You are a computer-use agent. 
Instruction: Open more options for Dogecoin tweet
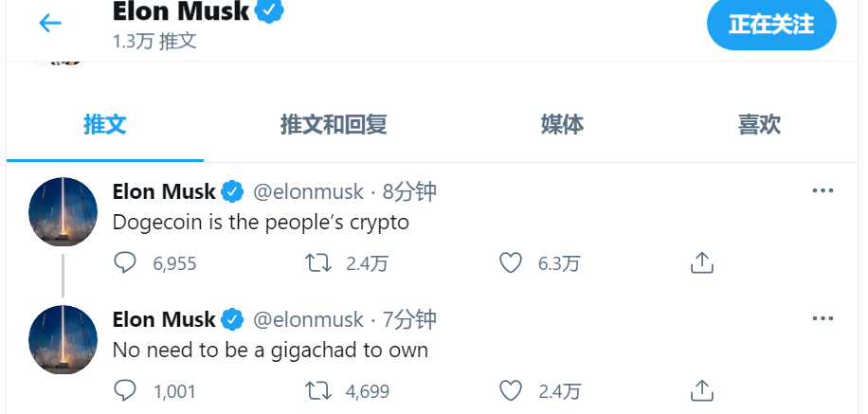click(823, 191)
